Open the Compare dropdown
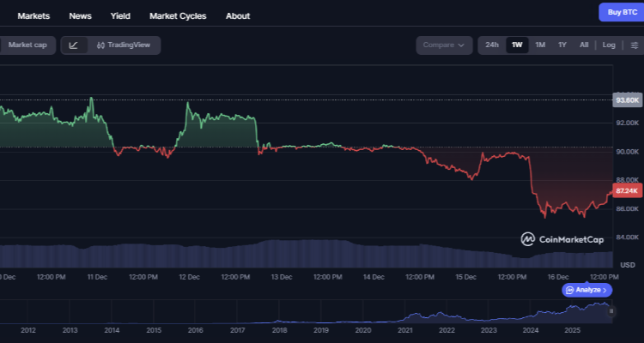 tap(444, 45)
